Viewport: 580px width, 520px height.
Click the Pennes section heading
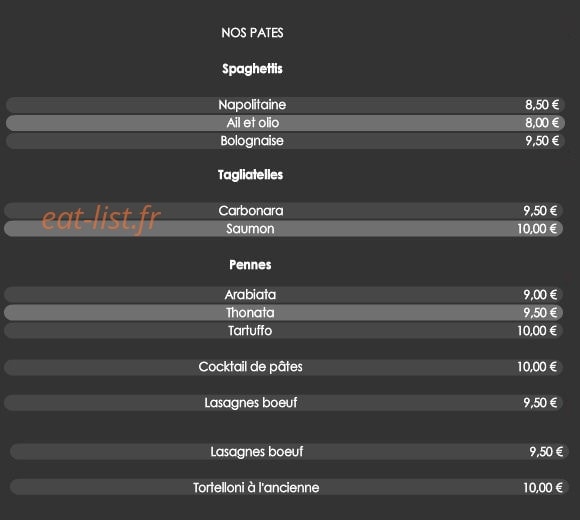coord(250,265)
